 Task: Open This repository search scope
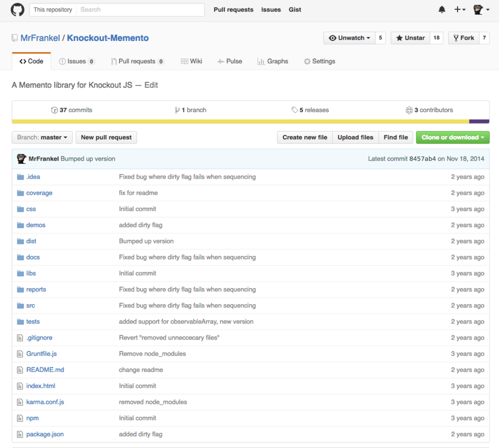53,9
